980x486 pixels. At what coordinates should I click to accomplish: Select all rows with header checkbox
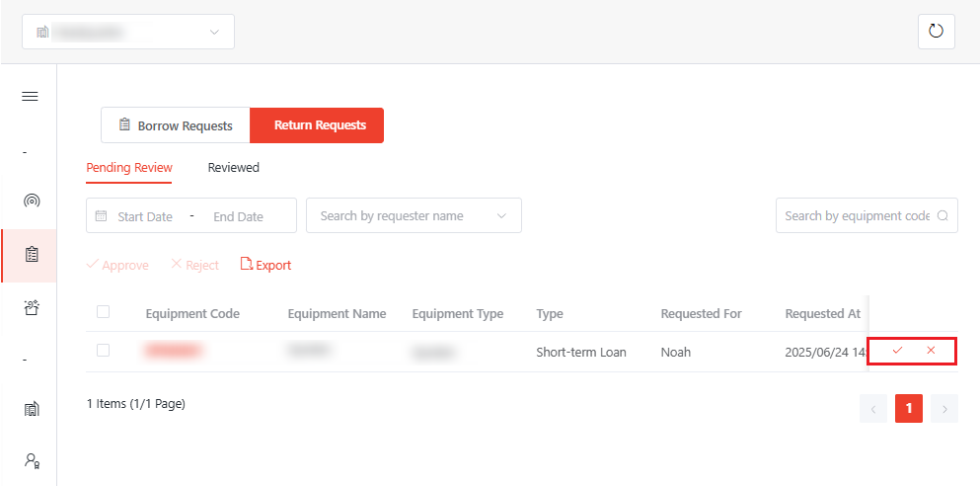(103, 311)
